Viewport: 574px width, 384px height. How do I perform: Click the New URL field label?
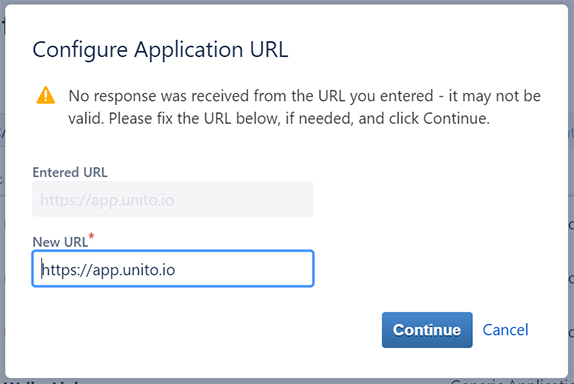[x=60, y=242]
